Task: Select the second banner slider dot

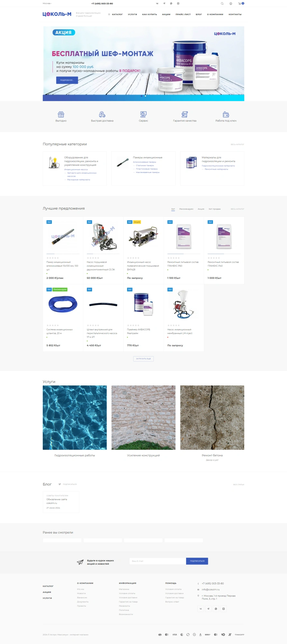Action: [x=145, y=96]
